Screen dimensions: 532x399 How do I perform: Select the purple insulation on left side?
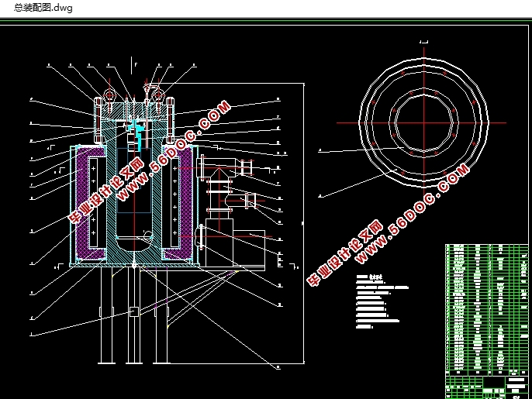[83, 203]
